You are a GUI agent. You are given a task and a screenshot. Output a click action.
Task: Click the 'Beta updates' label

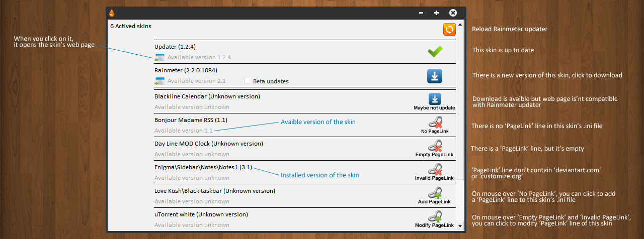(271, 81)
